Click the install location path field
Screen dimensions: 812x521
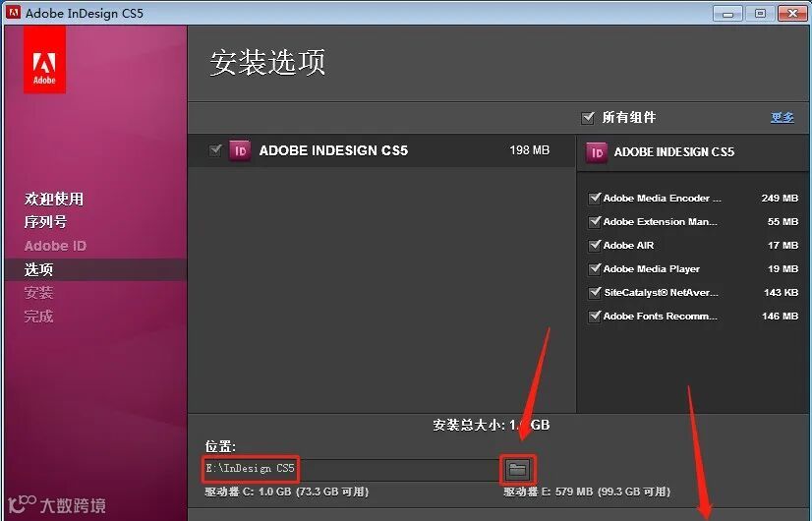351,469
